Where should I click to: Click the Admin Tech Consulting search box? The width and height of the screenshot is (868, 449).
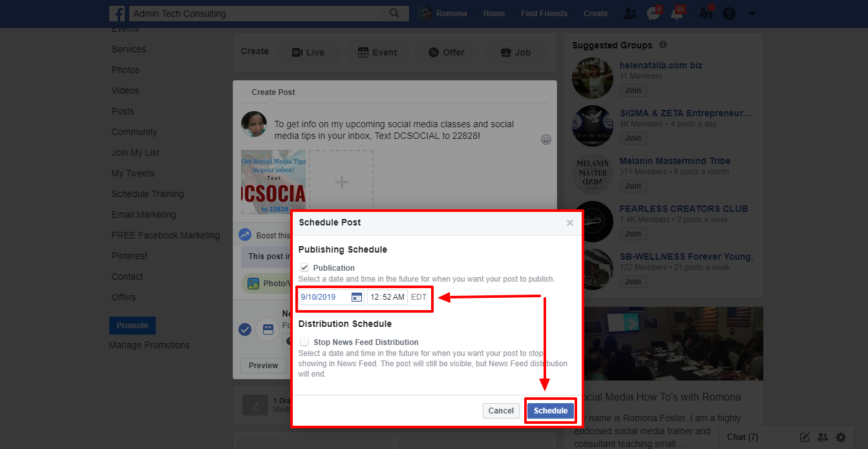[269, 14]
